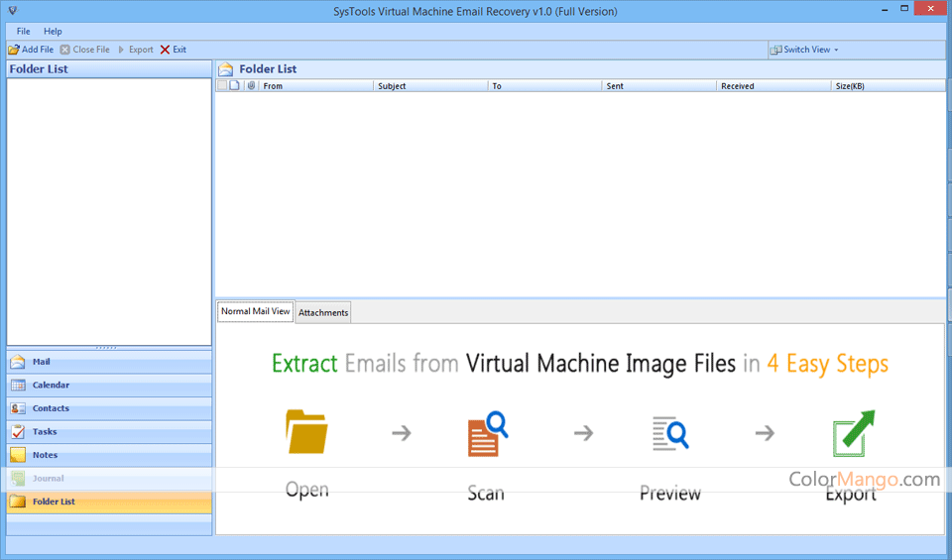Click the Export toolbar arrow icon

click(122, 50)
